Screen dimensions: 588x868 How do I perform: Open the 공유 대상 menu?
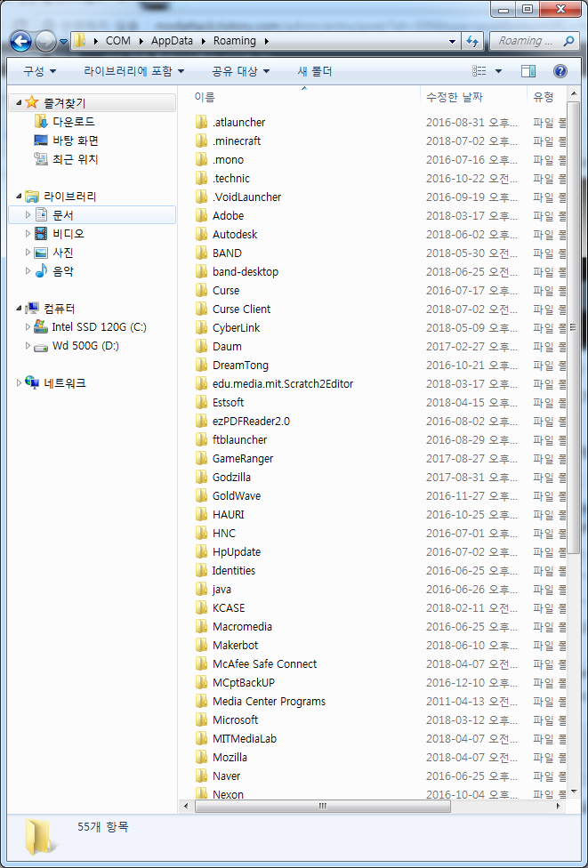point(241,71)
